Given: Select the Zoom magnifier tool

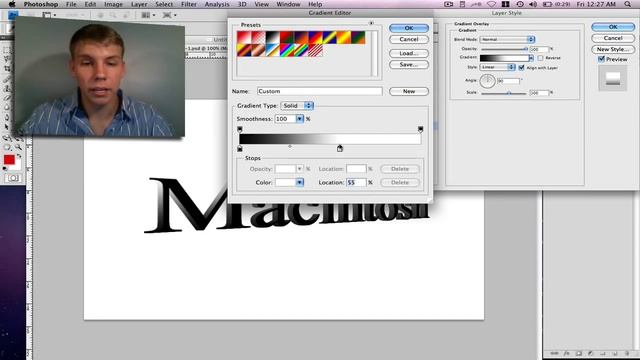Looking at the screenshot, I should pyautogui.click(x=18, y=147).
